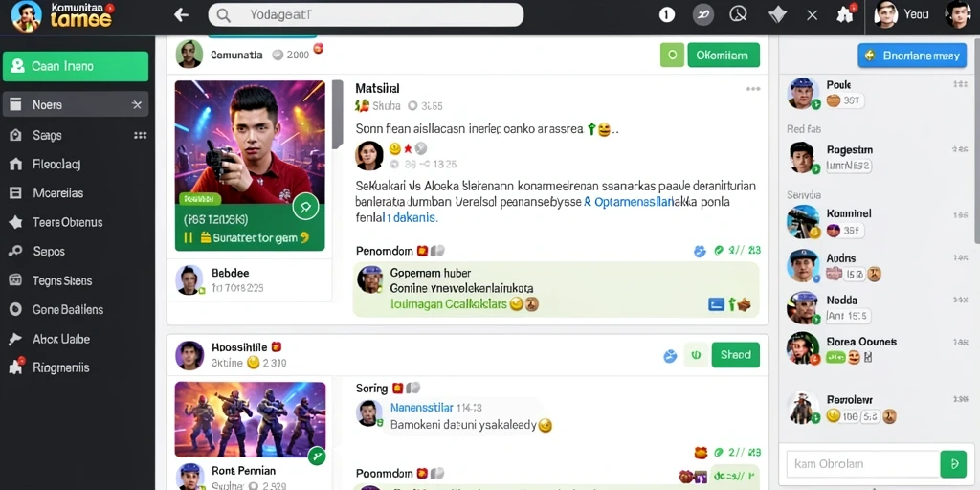Click the green check icon beside 2// 23
This screenshot has height=490, width=980.
719,251
